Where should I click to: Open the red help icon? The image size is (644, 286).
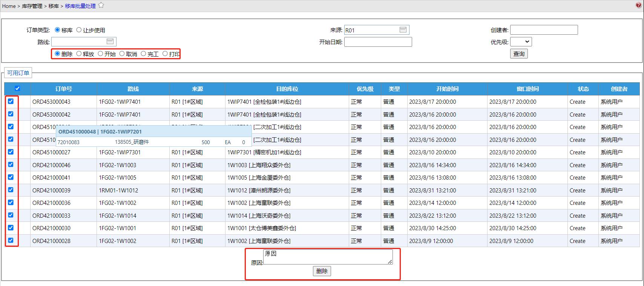click(638, 5)
